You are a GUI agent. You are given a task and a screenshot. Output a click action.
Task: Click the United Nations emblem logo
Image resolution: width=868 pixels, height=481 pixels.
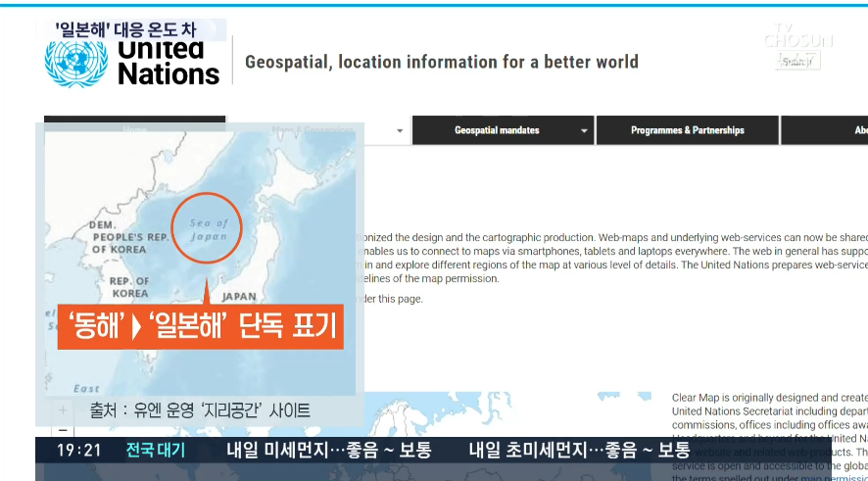[76, 63]
